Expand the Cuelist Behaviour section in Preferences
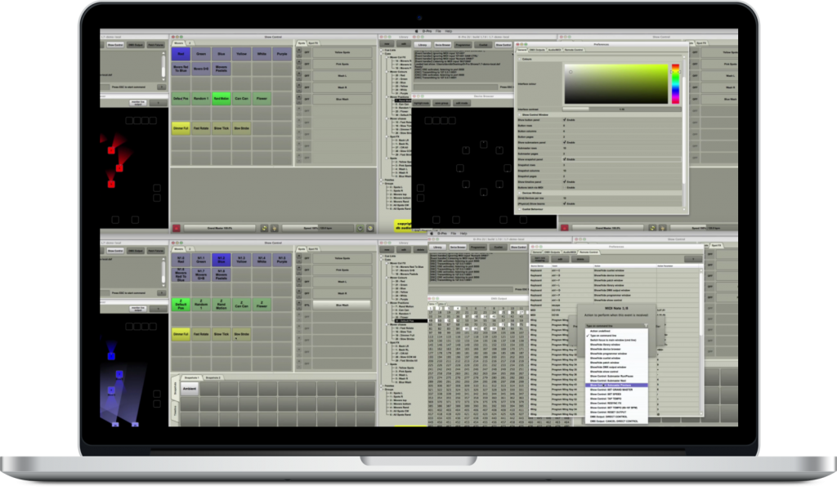The width and height of the screenshot is (837, 504). (x=519, y=210)
